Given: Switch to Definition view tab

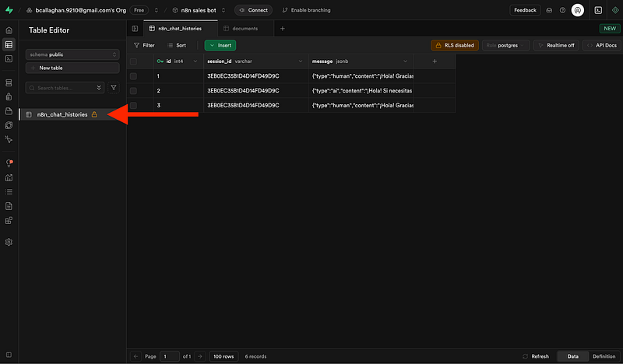Looking at the screenshot, I should coord(603,356).
